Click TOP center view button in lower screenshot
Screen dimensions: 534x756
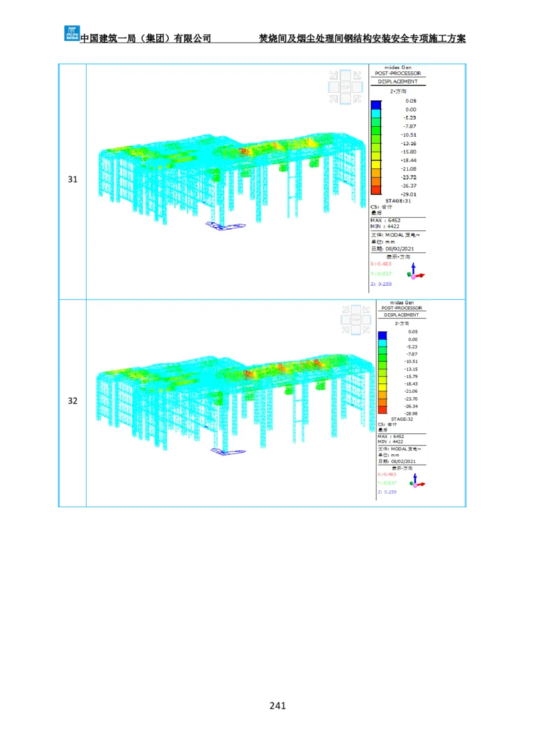coord(356,321)
